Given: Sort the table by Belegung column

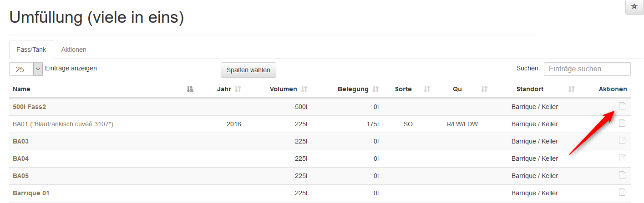Looking at the screenshot, I should click(376, 89).
